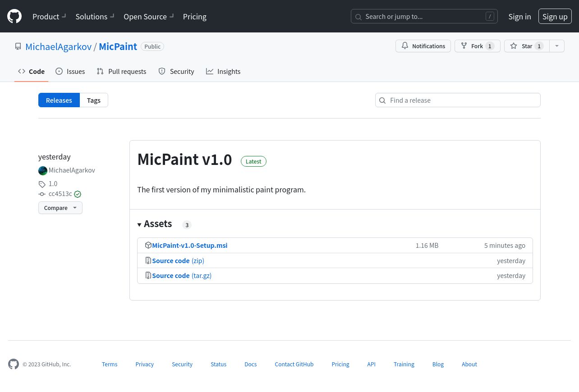579x392 pixels.
Task: Switch to the Issues tab
Action: tap(70, 71)
